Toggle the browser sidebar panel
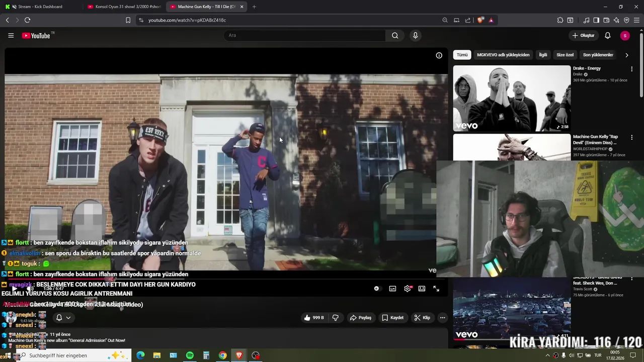This screenshot has height=362, width=644. click(596, 20)
